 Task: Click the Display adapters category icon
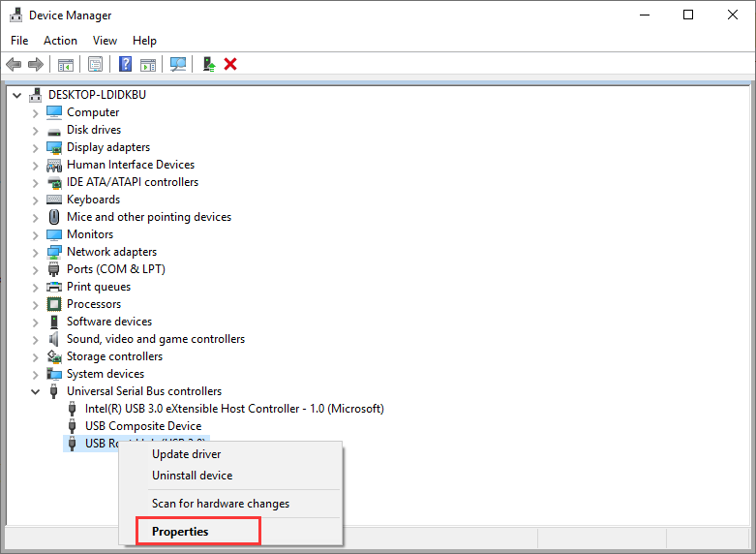pyautogui.click(x=54, y=147)
